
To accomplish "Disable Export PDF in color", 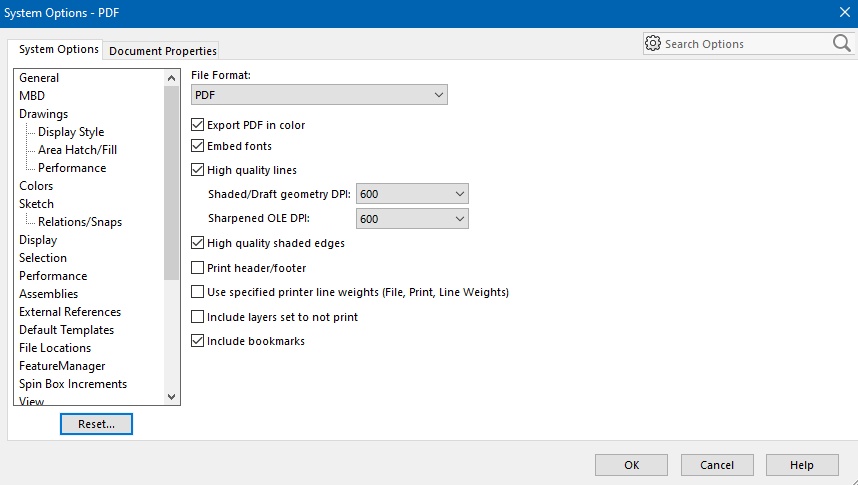I will pos(198,125).
